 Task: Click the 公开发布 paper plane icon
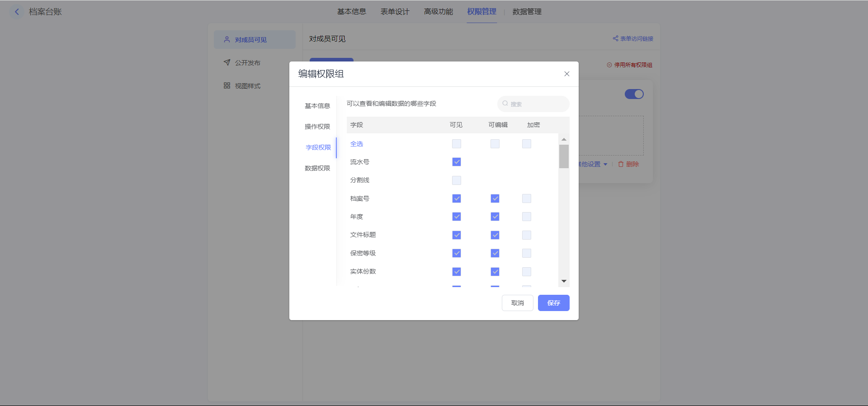227,62
